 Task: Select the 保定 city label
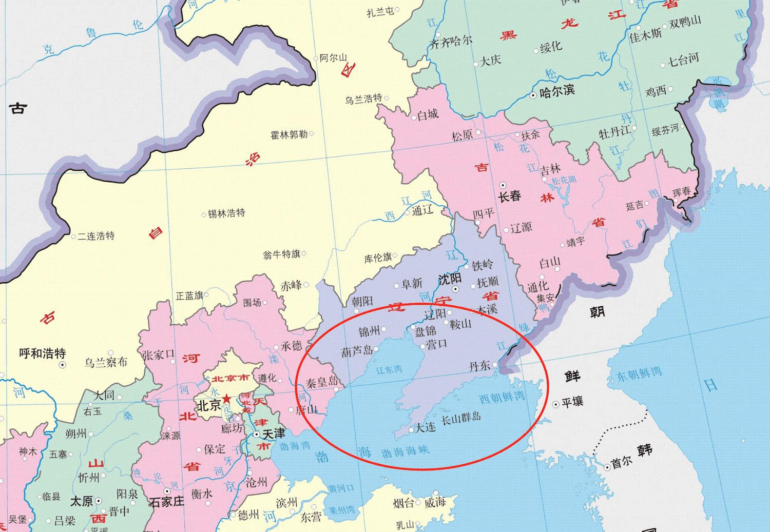[215, 449]
